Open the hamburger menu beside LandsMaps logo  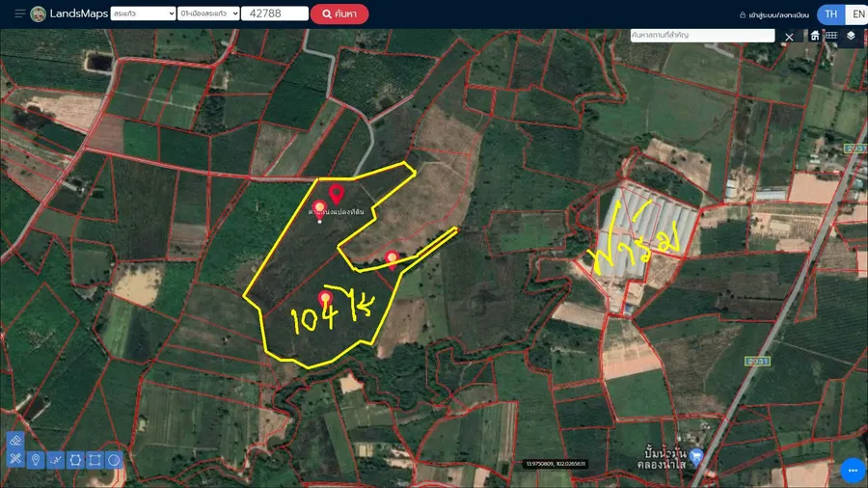[x=19, y=14]
